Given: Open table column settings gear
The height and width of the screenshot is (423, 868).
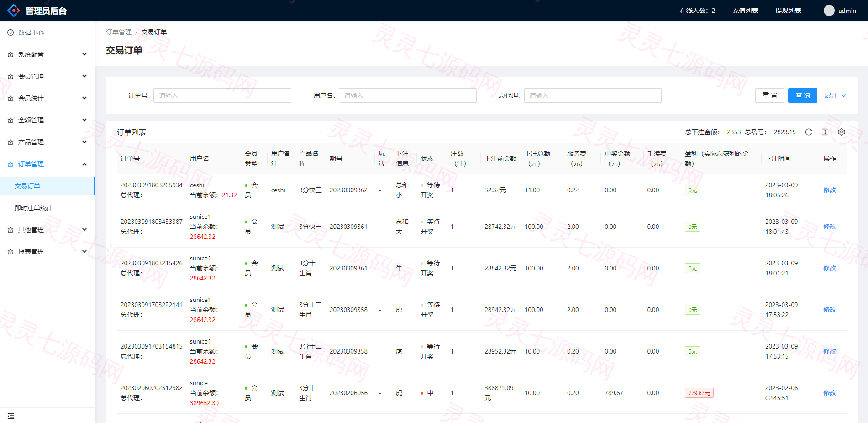Looking at the screenshot, I should point(842,132).
